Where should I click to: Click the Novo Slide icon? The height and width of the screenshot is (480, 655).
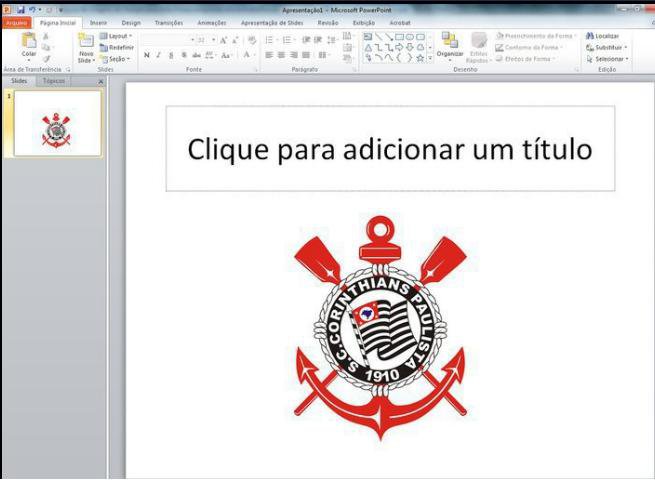(x=86, y=40)
